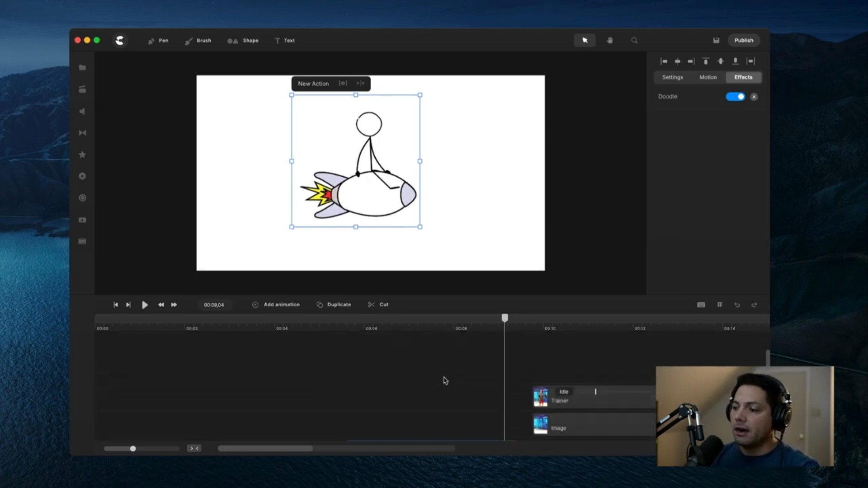This screenshot has width=868, height=488.
Task: Open the Settings tab
Action: pyautogui.click(x=672, y=77)
